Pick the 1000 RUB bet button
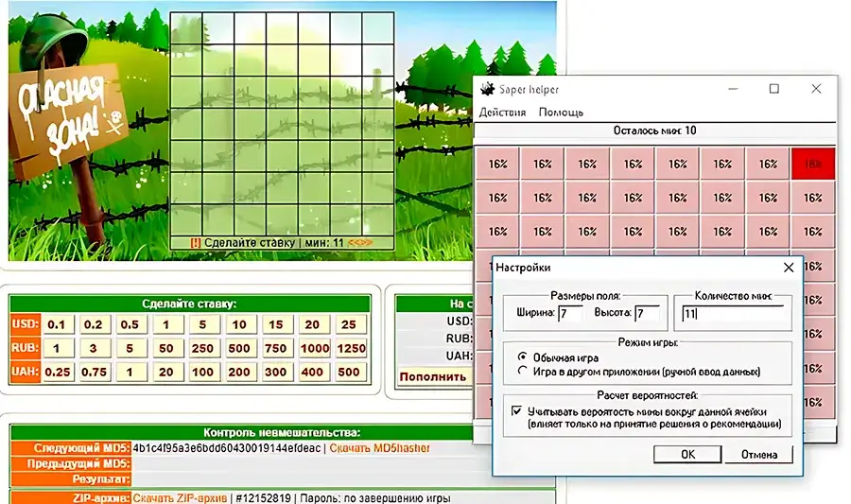 coord(314,348)
